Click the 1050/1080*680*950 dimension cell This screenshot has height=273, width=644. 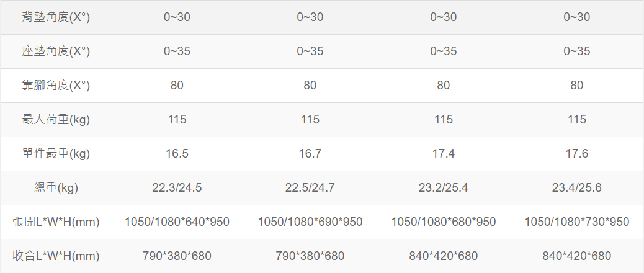point(444,222)
